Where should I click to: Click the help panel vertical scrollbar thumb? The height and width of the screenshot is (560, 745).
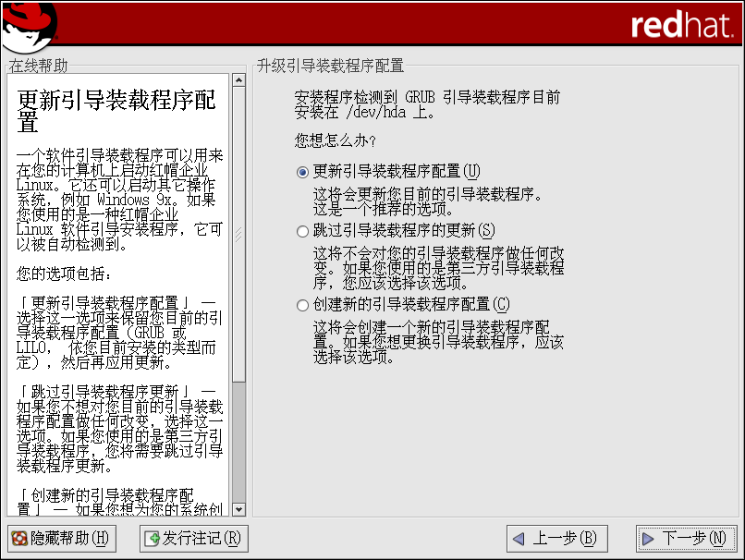239,235
